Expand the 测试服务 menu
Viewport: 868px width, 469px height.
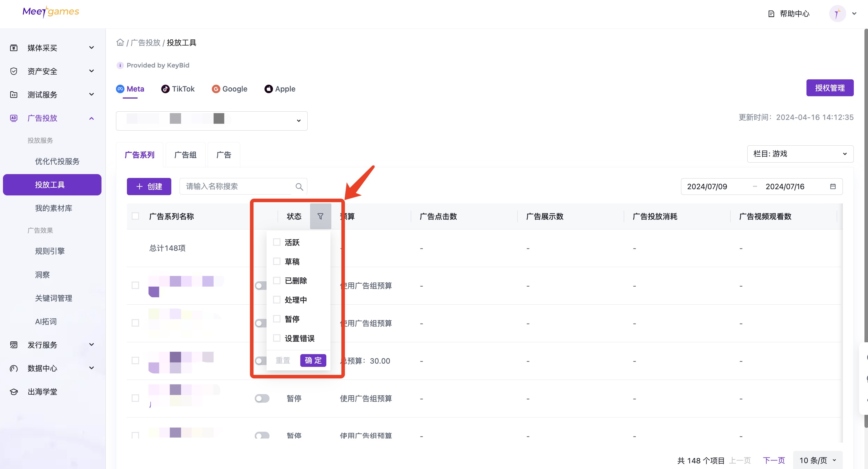click(91, 94)
